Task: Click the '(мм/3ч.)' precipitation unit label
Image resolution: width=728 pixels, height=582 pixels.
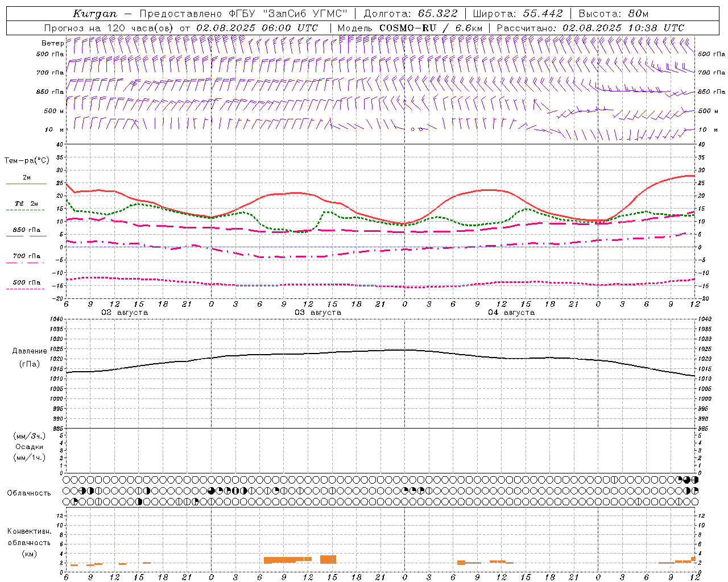Action: 30,436
